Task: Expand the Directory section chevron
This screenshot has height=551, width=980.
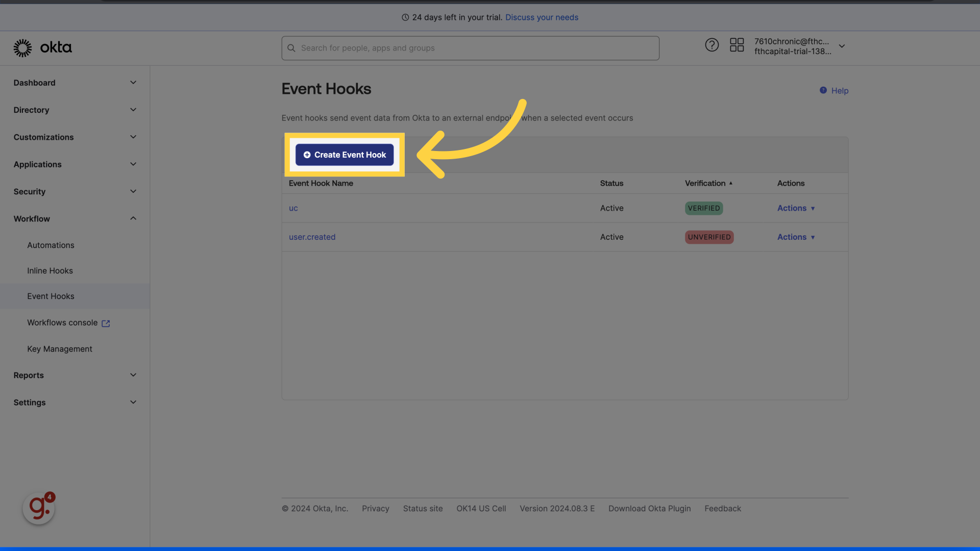Action: click(x=133, y=110)
